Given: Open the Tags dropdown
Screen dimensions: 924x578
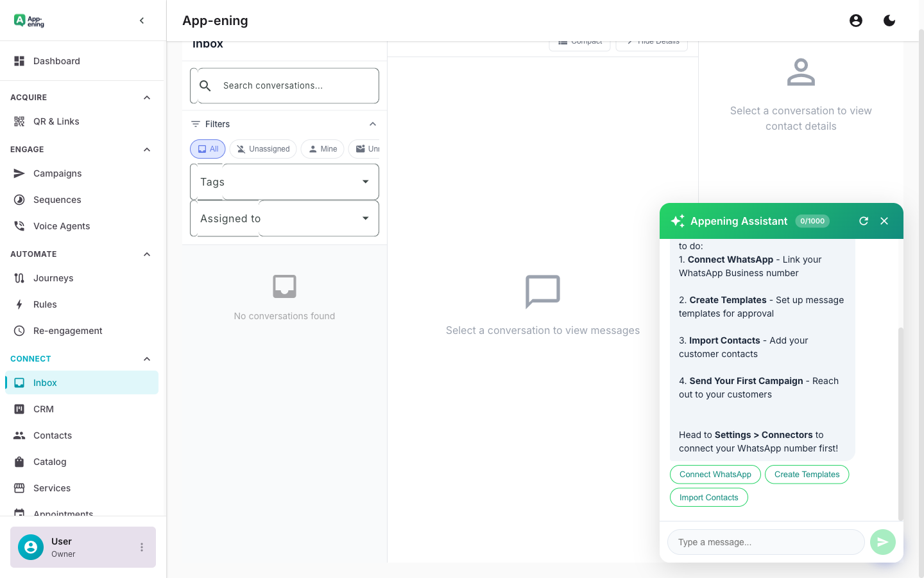Looking at the screenshot, I should (x=284, y=182).
